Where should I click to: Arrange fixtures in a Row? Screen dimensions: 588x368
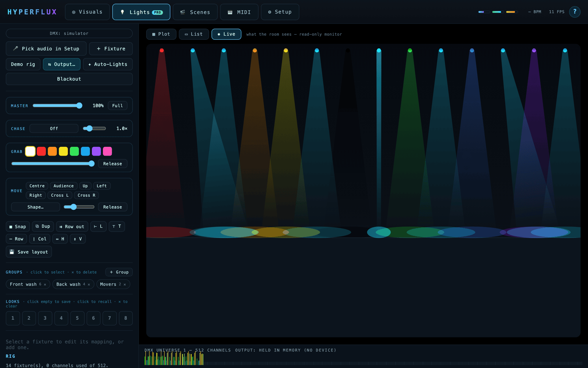17,239
